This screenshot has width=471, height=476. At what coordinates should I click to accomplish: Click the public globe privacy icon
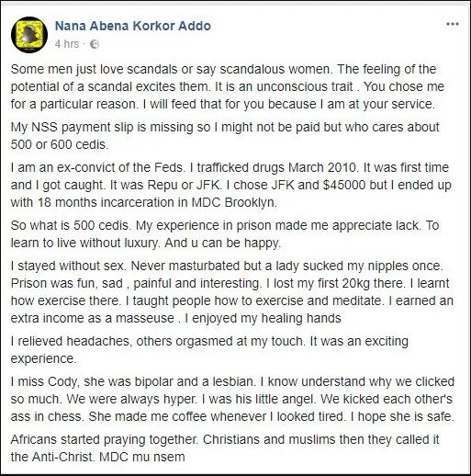[95, 44]
